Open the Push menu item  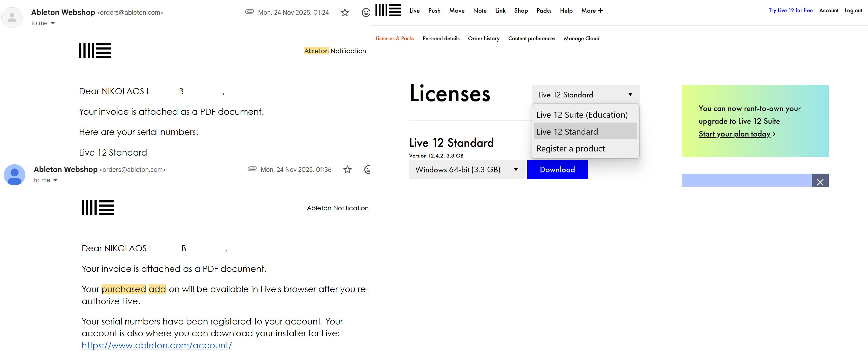click(434, 11)
